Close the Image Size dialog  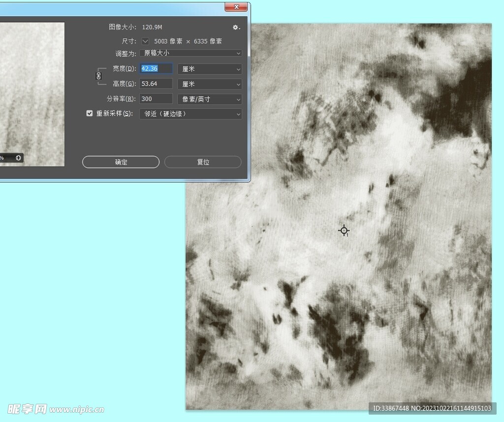pos(236,7)
